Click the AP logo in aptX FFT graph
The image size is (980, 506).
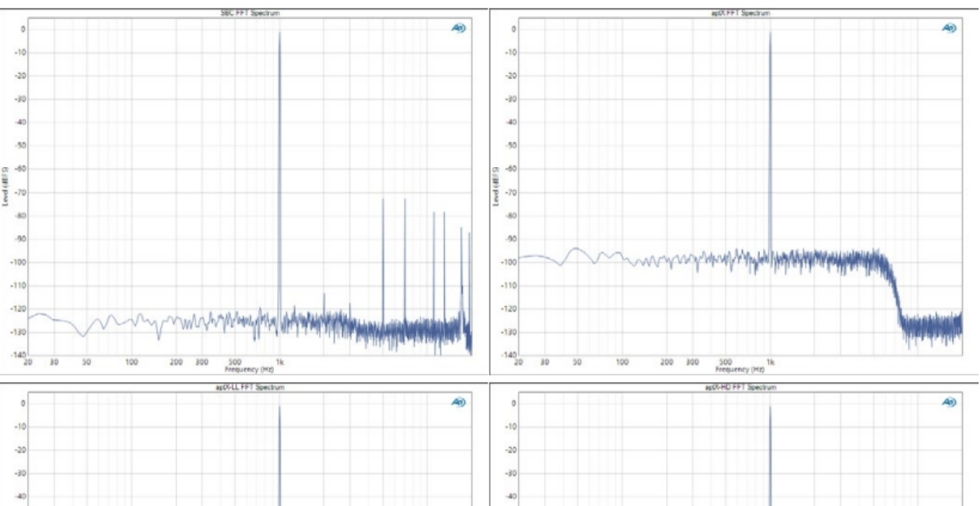pos(950,28)
